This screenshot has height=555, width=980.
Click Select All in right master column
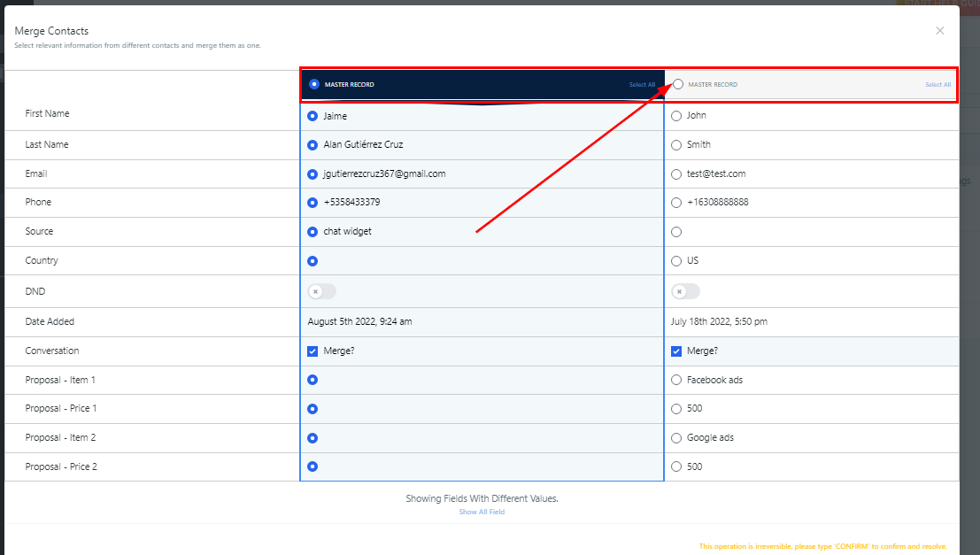click(938, 84)
